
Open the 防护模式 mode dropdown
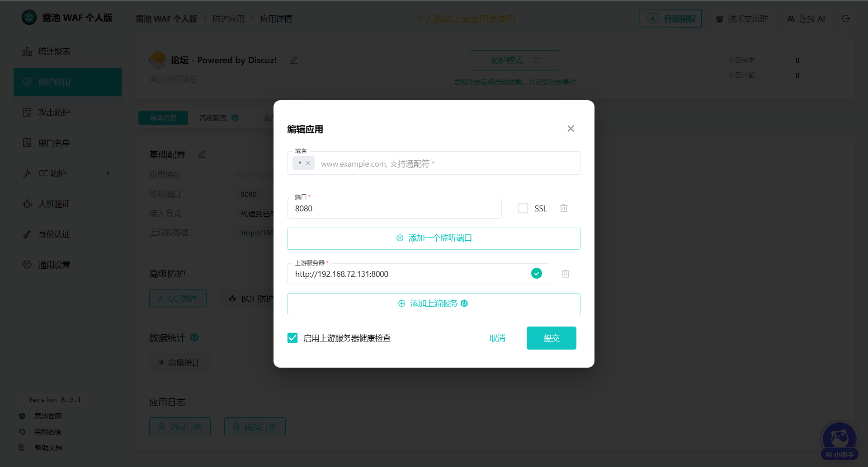click(515, 60)
